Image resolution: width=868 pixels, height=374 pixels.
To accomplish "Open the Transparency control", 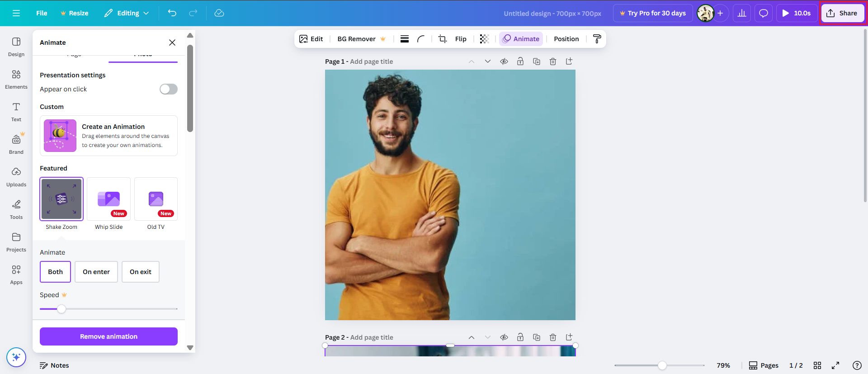I will (x=484, y=39).
